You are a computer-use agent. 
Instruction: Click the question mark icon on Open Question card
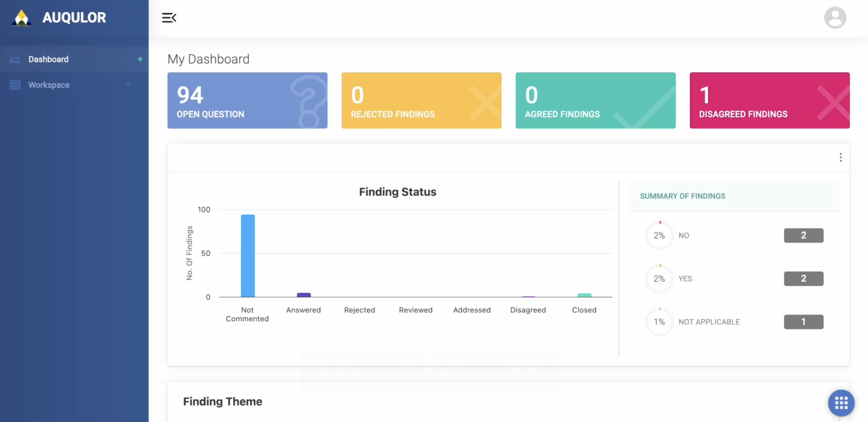pos(308,102)
